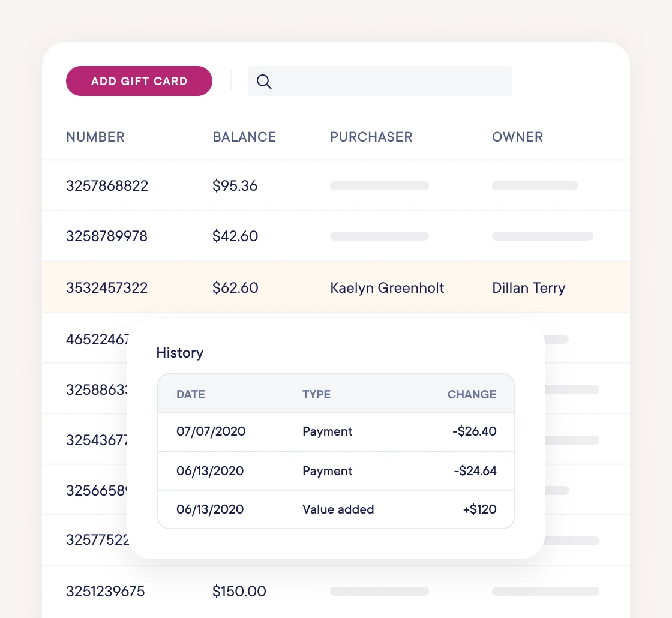
Task: Open gift card number 3532457322
Action: [x=107, y=288]
